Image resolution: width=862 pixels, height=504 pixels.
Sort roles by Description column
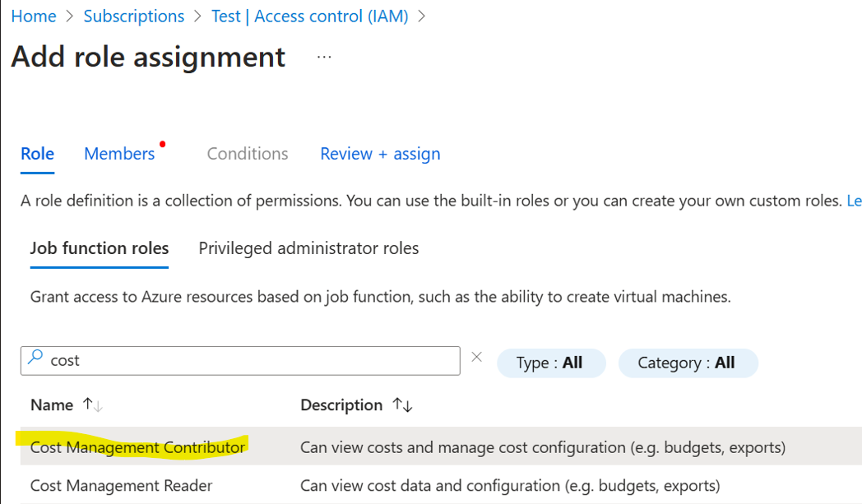tap(402, 405)
